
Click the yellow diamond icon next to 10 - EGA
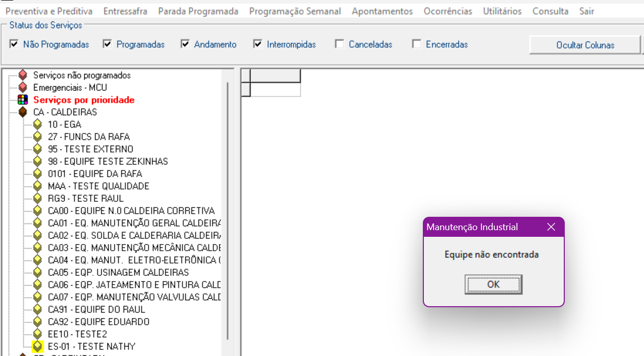click(x=37, y=124)
